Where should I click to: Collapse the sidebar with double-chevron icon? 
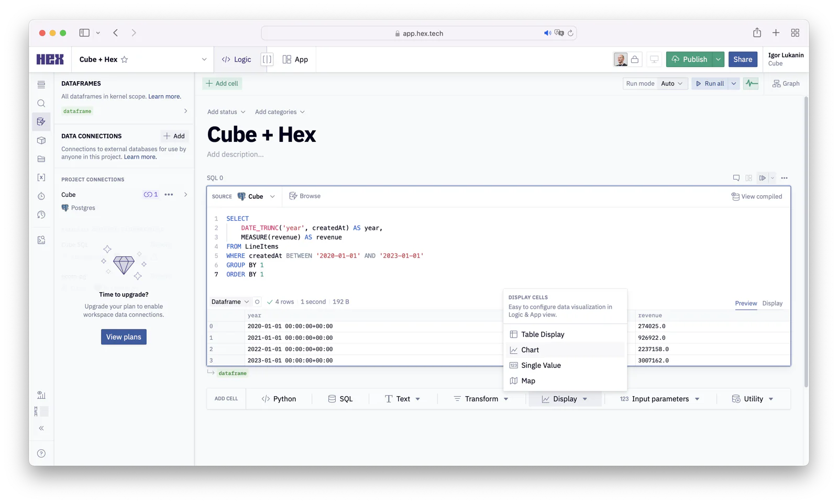point(41,428)
